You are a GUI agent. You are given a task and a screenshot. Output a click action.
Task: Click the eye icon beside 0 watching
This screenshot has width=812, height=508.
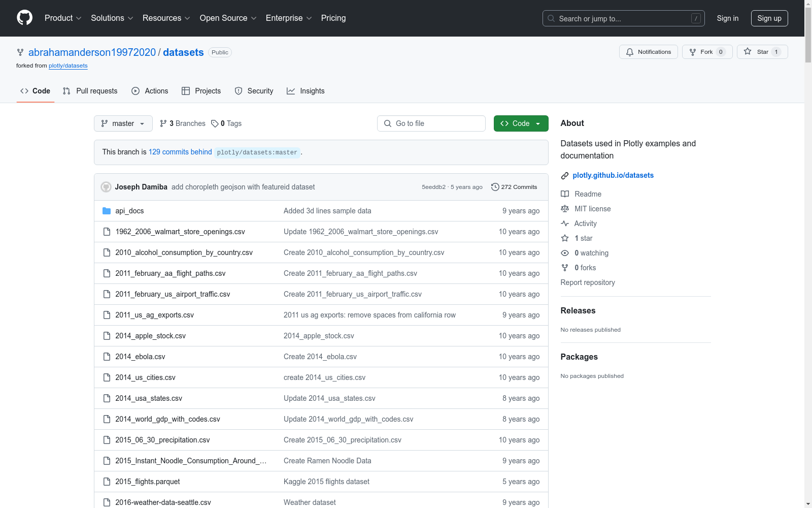tap(565, 253)
